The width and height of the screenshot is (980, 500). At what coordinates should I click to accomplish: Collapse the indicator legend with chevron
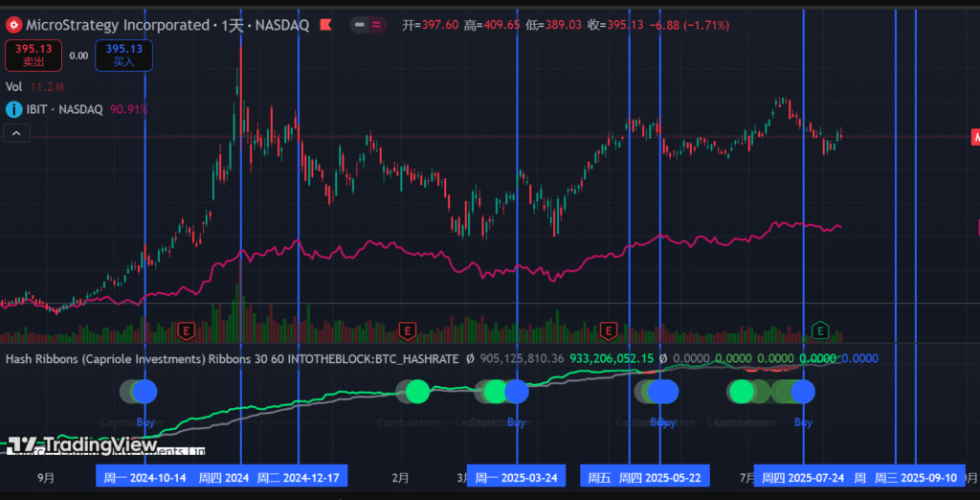pyautogui.click(x=15, y=134)
